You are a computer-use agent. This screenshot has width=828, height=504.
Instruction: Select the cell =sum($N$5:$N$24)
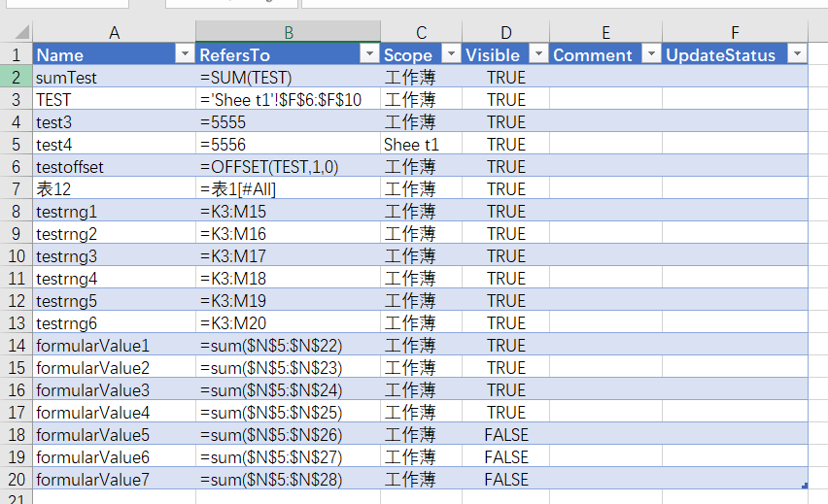tap(289, 390)
